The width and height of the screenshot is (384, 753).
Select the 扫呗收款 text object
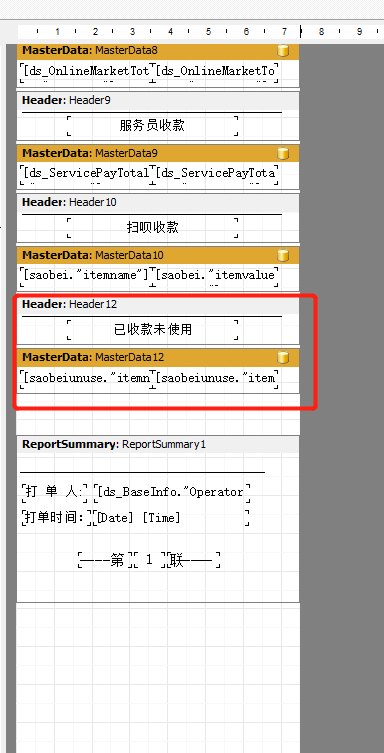point(153,227)
